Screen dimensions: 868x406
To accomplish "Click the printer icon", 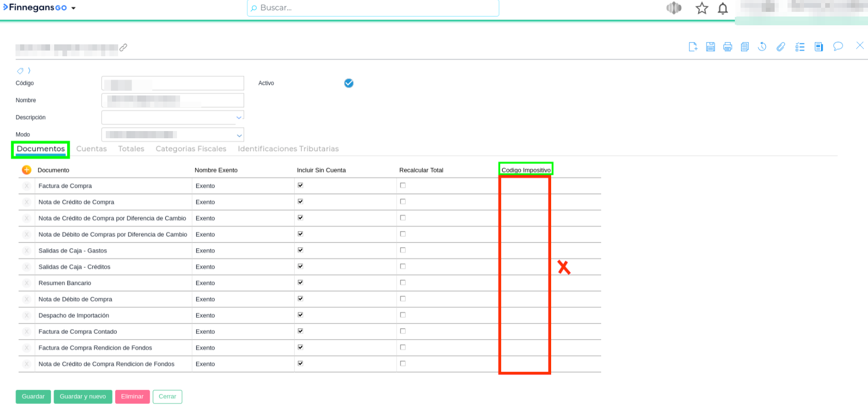I will click(x=728, y=47).
